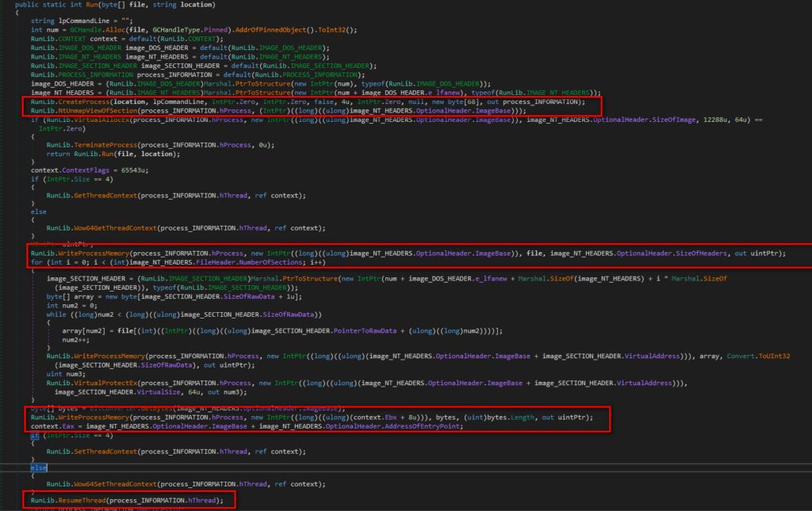812x511 pixels.
Task: Click GCHandleType.Pinned argument
Action: 190,30
